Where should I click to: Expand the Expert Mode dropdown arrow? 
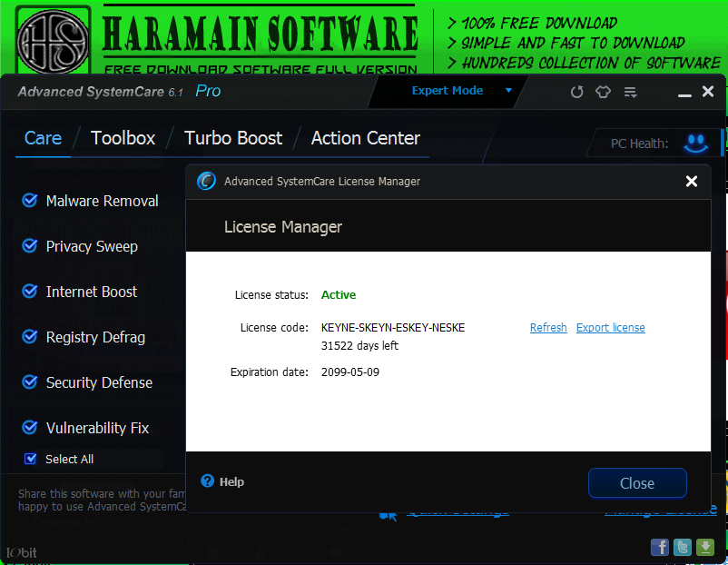click(x=508, y=91)
